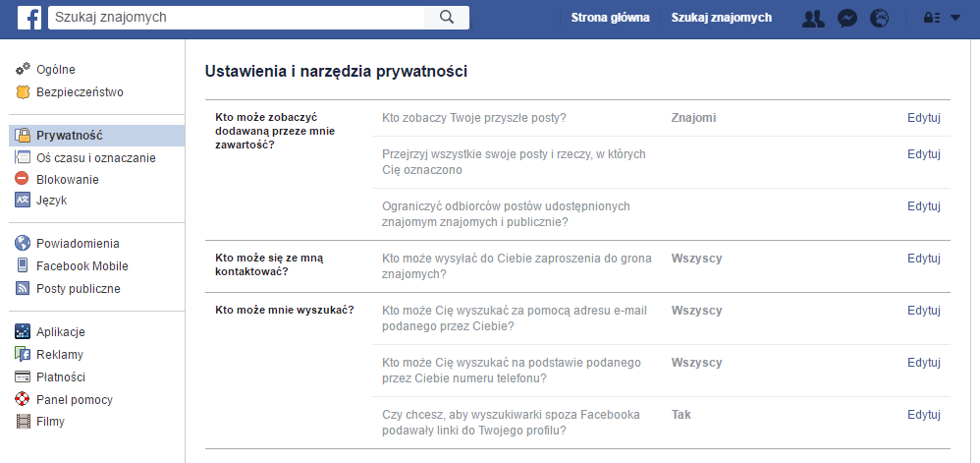
Task: Open Messenger messages icon
Action: (846, 18)
